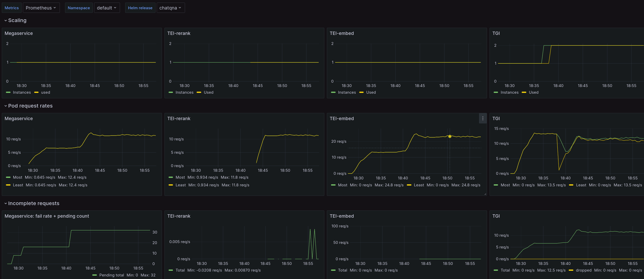Open TGI panel title in Incomplete requests
Screen dimensions: 644x279
[496, 216]
